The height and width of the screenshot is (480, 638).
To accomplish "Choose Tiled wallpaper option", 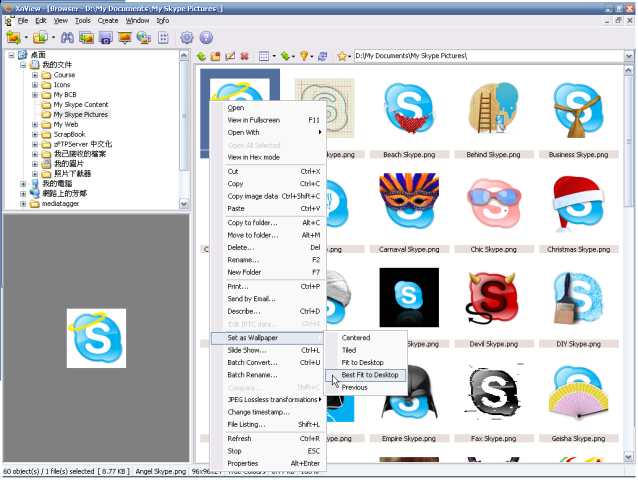I will (x=366, y=350).
